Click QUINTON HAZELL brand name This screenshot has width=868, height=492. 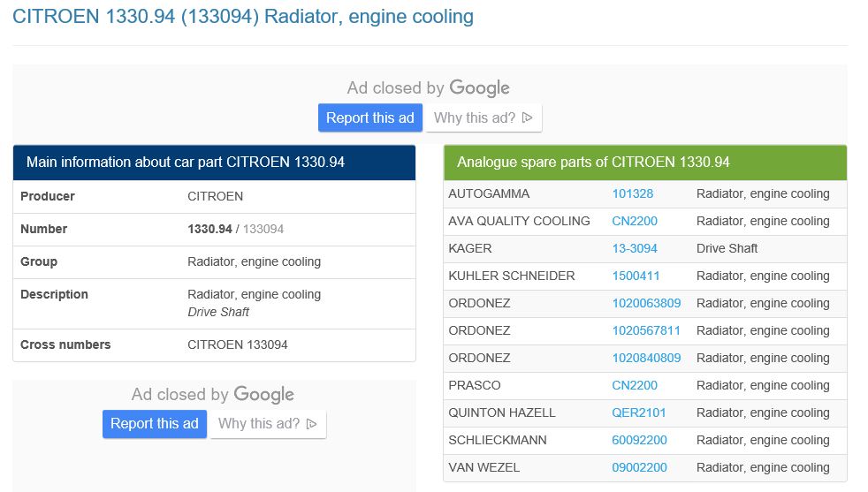pyautogui.click(x=502, y=413)
